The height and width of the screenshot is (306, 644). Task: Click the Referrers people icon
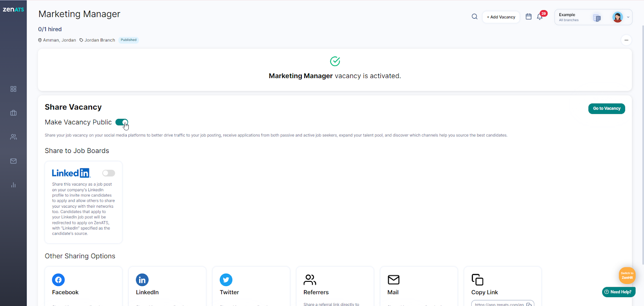tap(310, 279)
